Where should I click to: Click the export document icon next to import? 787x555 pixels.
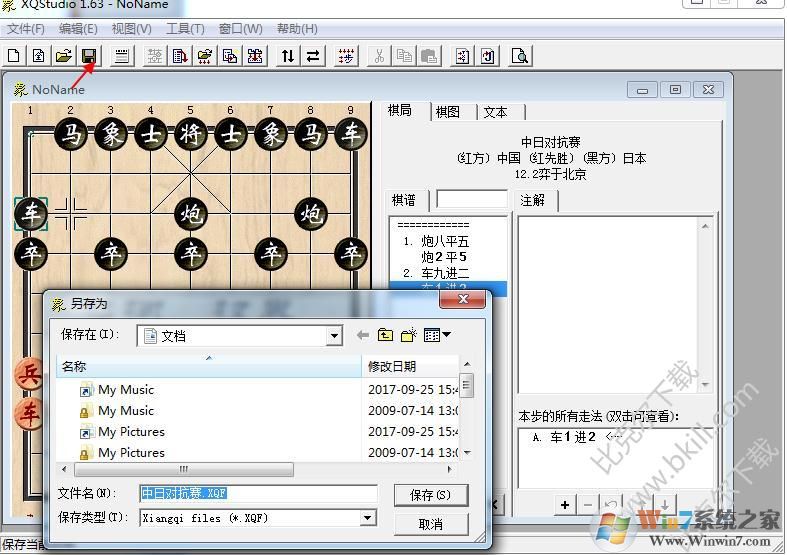tap(487, 56)
